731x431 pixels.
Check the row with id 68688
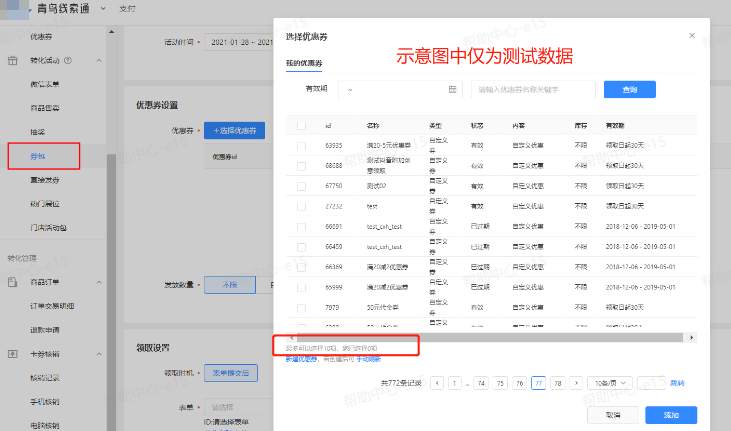(301, 166)
